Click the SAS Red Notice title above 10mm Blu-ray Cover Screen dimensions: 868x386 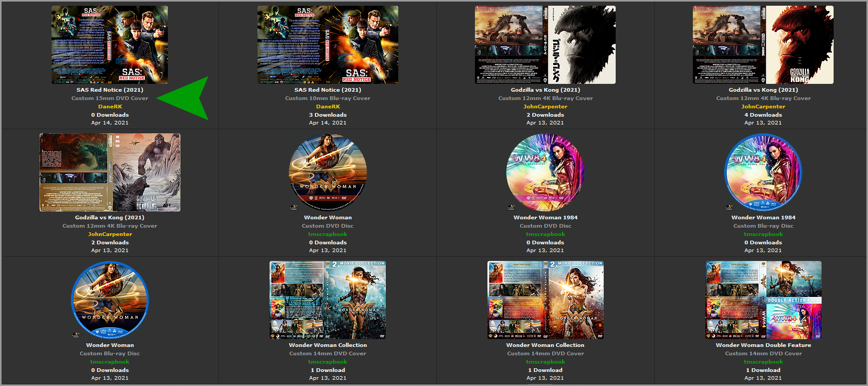tap(327, 90)
